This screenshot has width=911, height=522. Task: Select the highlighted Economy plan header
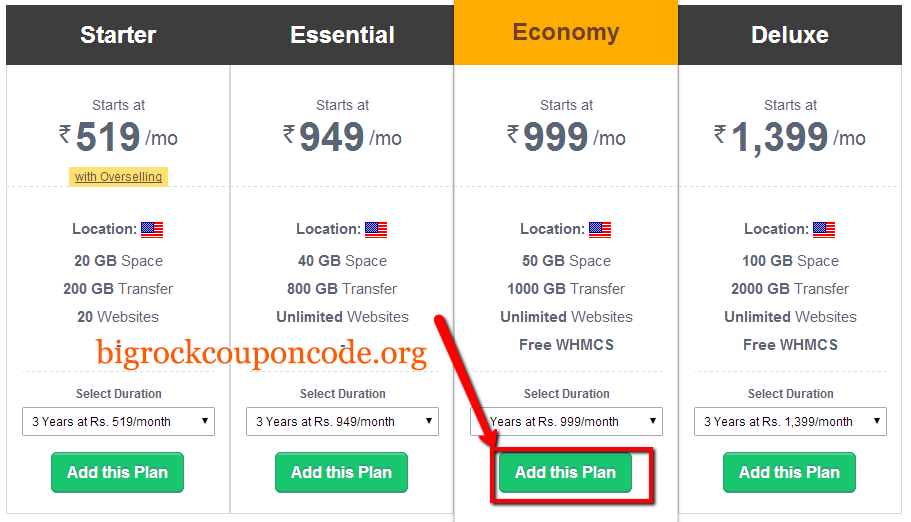pyautogui.click(x=566, y=33)
